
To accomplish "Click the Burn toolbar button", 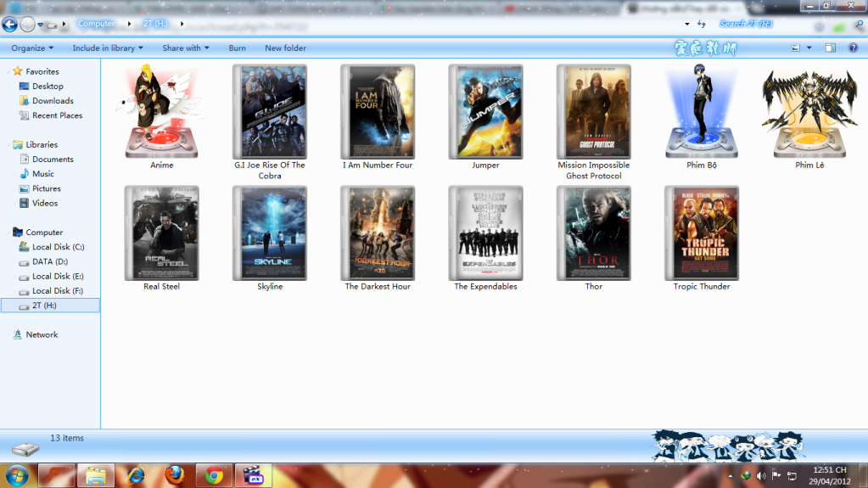I will 237,48.
